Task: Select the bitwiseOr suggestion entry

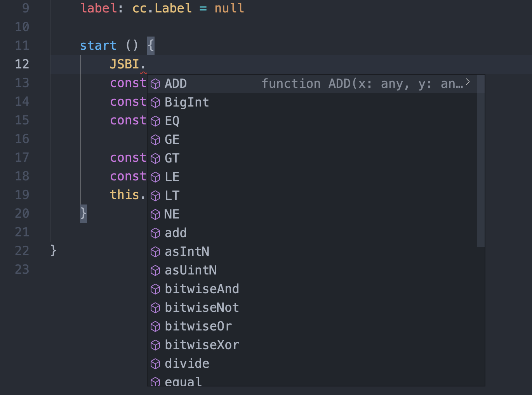Action: [312, 326]
